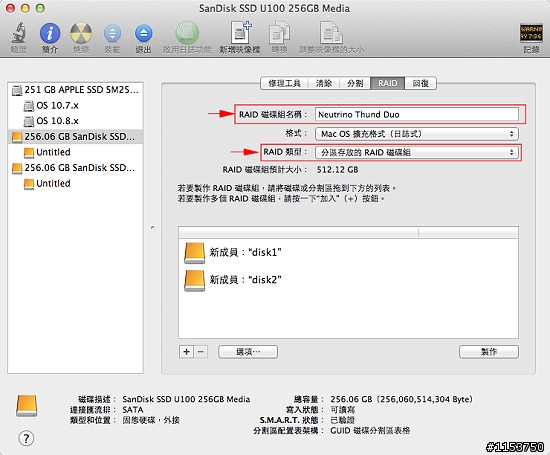Click the window minimize yellow button
Image resolution: width=550 pixels, height=455 pixels.
pyautogui.click(x=25, y=8)
